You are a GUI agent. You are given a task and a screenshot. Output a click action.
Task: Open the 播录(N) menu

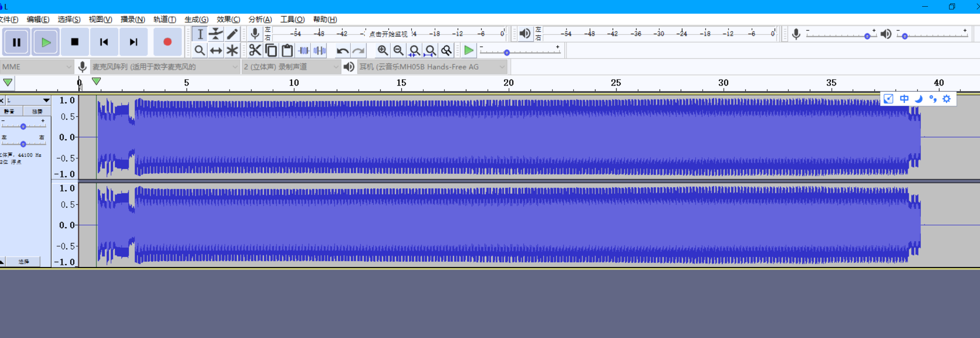pyautogui.click(x=133, y=19)
